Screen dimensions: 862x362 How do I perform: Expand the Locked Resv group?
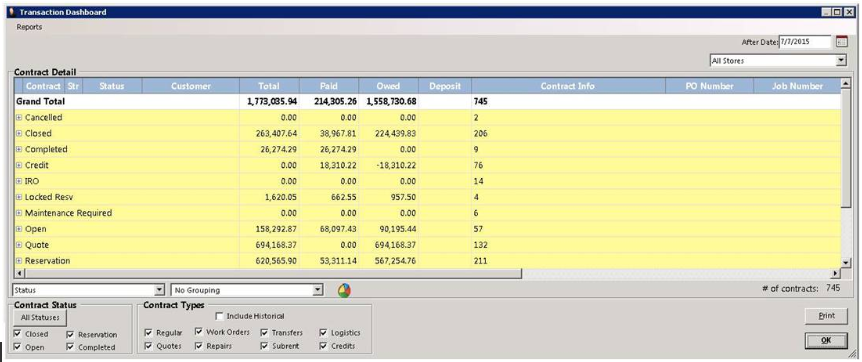pyautogui.click(x=19, y=197)
